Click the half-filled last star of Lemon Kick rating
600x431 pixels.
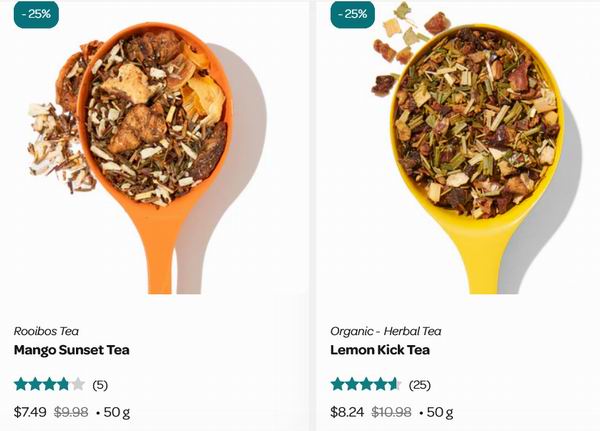tap(395, 384)
